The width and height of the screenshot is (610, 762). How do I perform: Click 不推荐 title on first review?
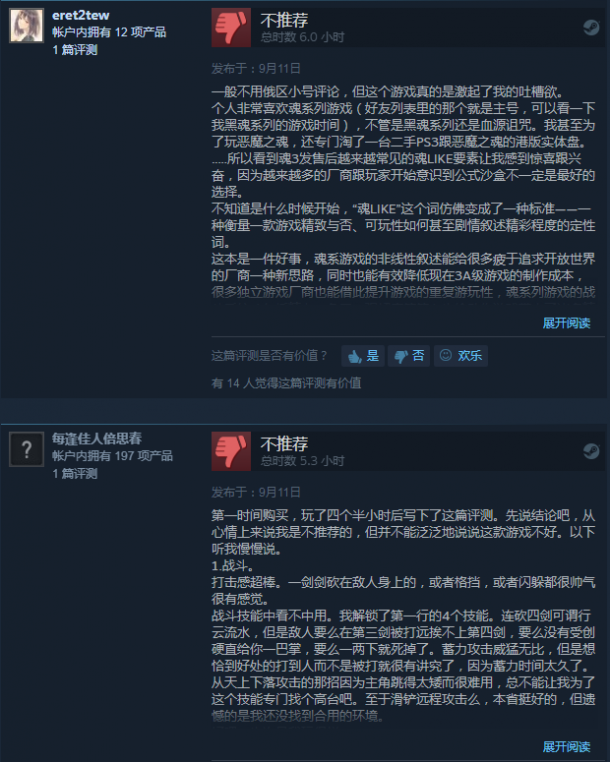click(284, 20)
